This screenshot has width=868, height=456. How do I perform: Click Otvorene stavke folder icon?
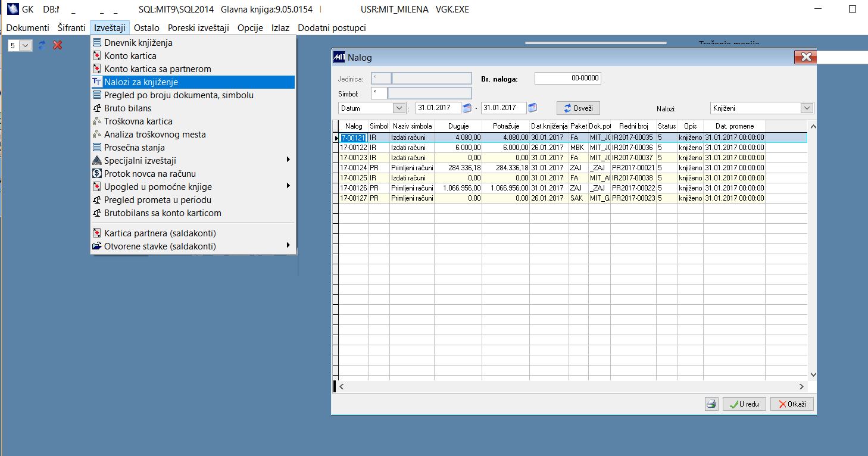tap(98, 246)
